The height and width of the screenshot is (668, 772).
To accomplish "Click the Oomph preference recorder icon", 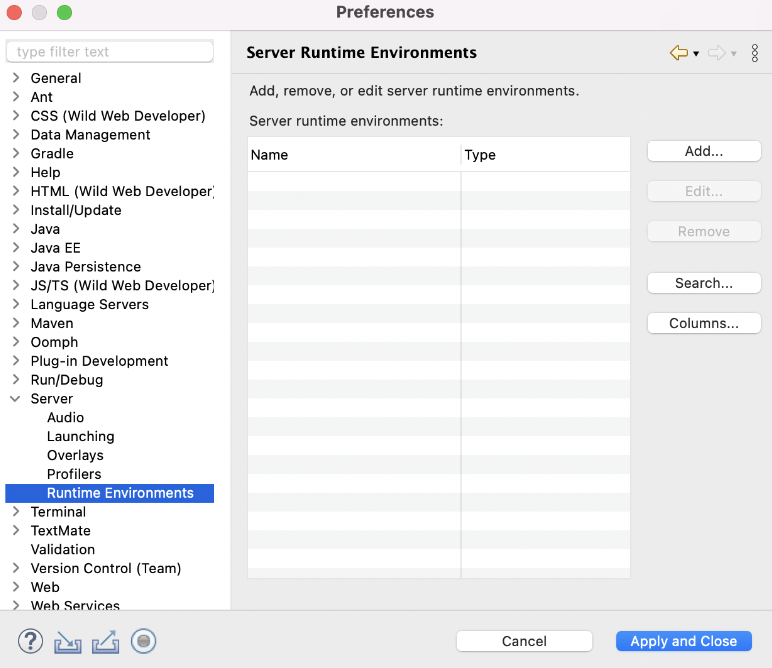I will pos(143,641).
